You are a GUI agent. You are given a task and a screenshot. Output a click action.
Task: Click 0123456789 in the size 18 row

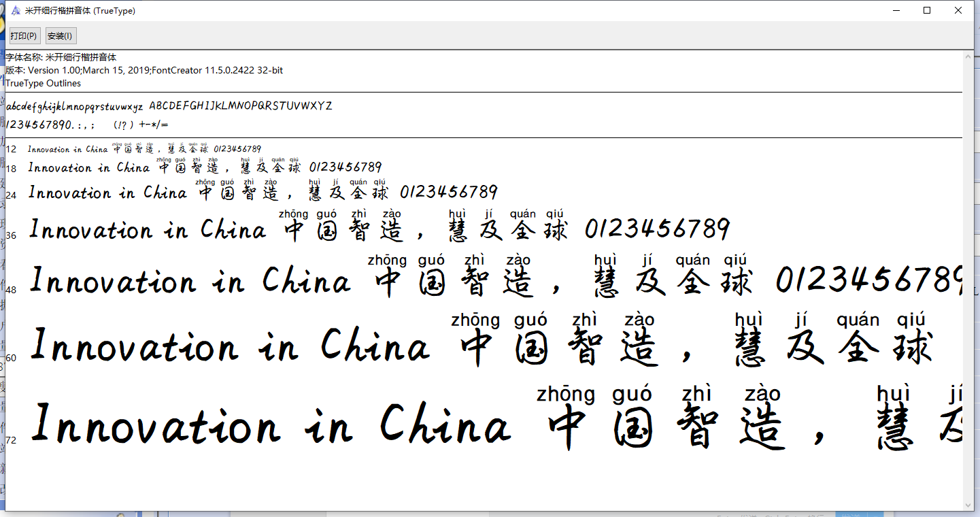(345, 167)
